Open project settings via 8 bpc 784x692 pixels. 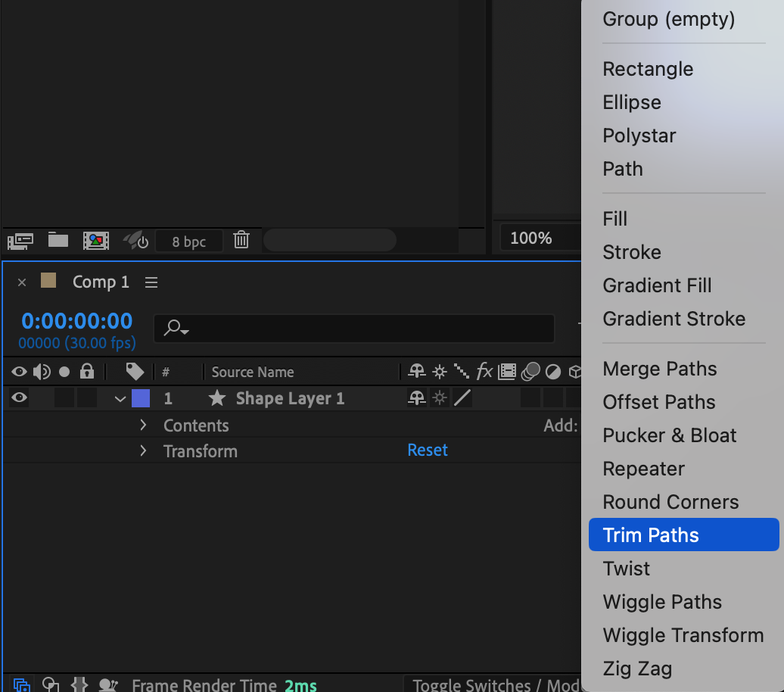[188, 242]
